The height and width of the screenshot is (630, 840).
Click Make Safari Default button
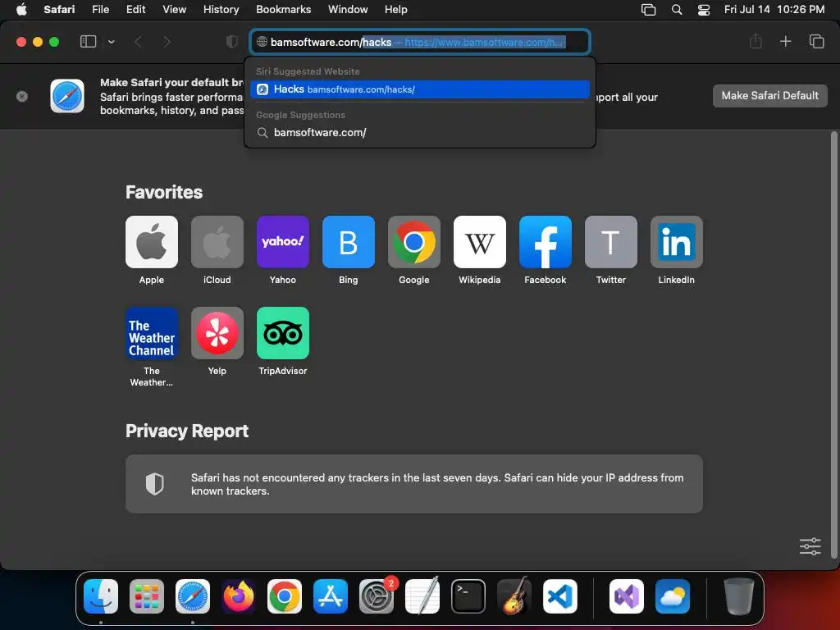(x=769, y=96)
